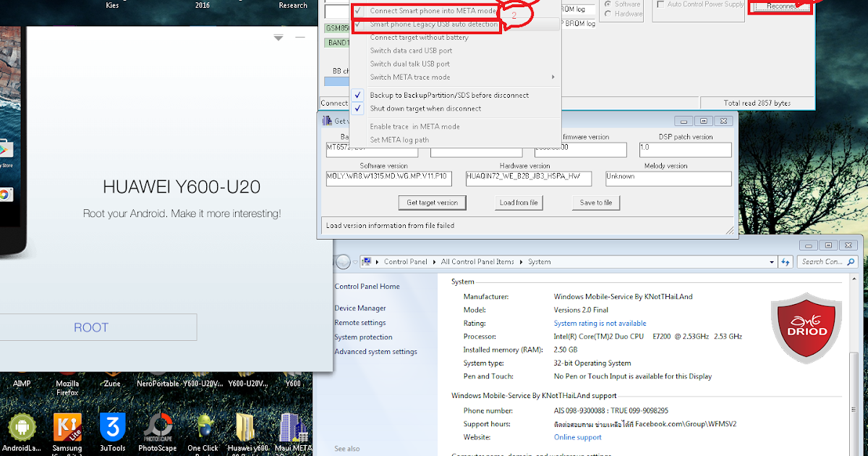868x456 pixels.
Task: Expand Switch META trace mode submenu
Action: [553, 77]
